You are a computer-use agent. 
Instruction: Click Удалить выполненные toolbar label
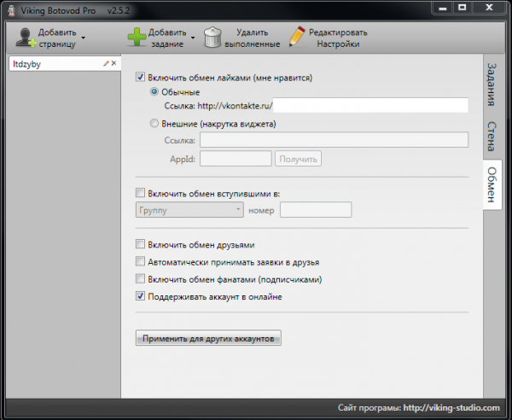[x=252, y=38]
